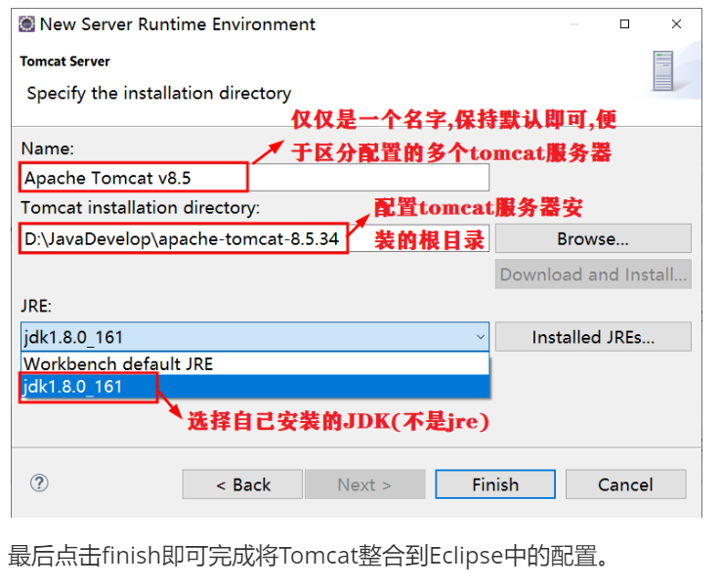Screen dimensions: 720x588
Task: Choose jdk1.8.0_161 from the dropdown list
Action: point(255,387)
